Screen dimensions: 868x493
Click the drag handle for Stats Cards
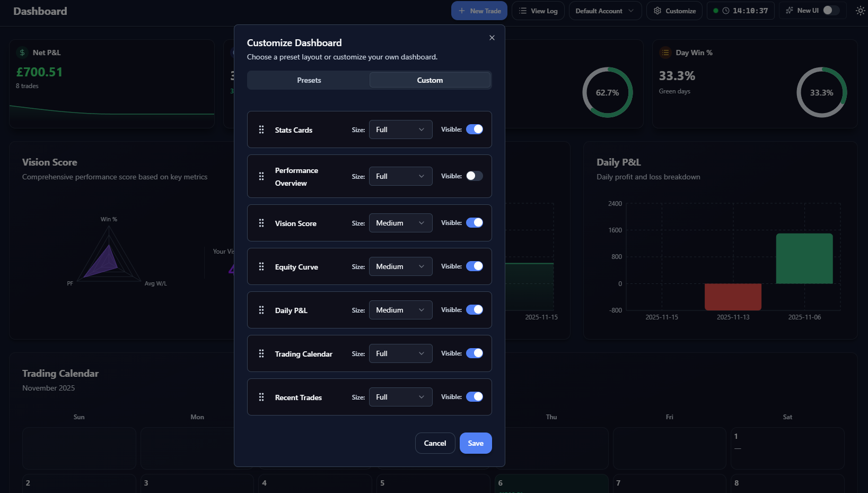tap(261, 129)
